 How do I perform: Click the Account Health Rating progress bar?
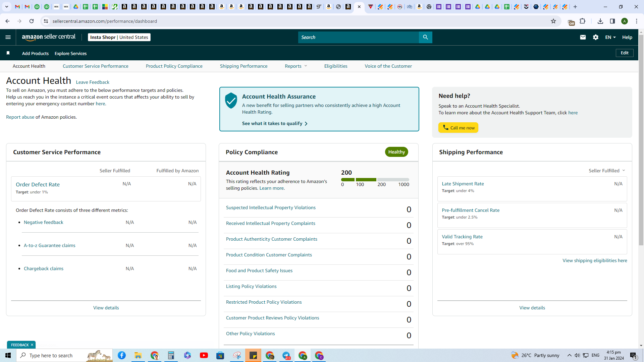click(375, 180)
